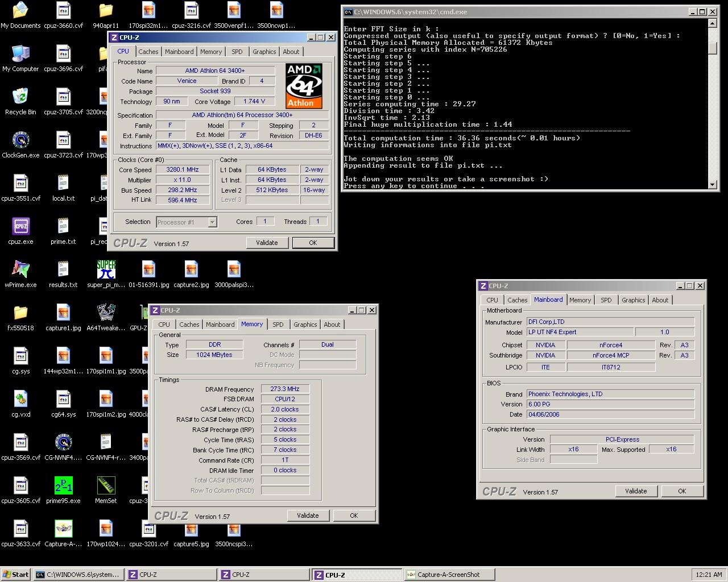Click the cmd.exe title bar icon

348,12
